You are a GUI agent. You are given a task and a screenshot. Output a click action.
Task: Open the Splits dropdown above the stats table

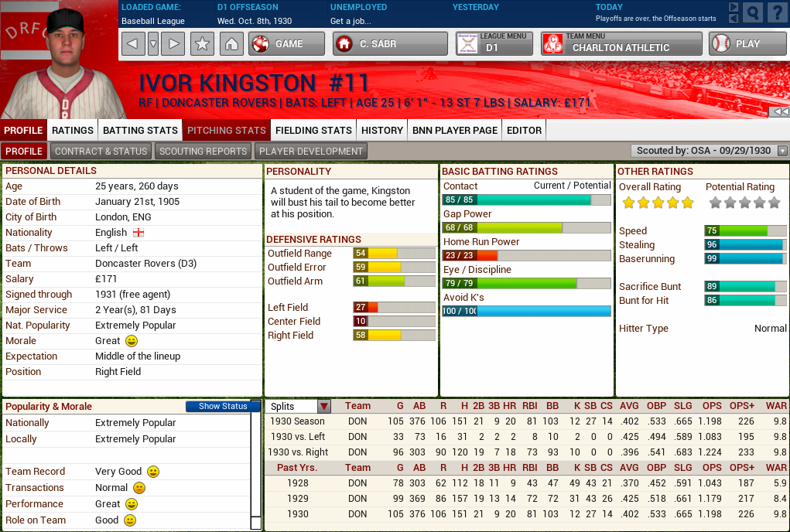click(323, 405)
